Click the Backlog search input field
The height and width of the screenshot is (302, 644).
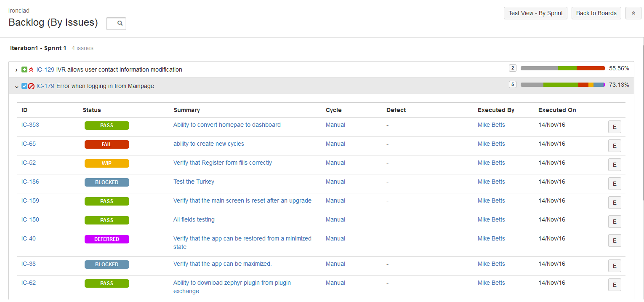pos(112,24)
